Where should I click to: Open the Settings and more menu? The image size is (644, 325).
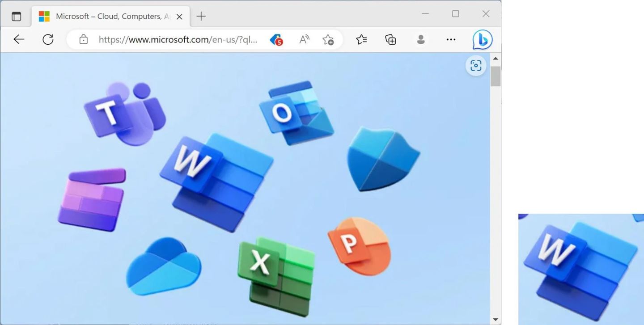pos(450,39)
